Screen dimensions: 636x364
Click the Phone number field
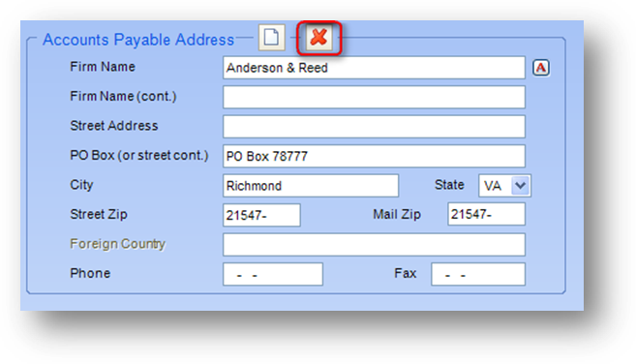coord(273,274)
